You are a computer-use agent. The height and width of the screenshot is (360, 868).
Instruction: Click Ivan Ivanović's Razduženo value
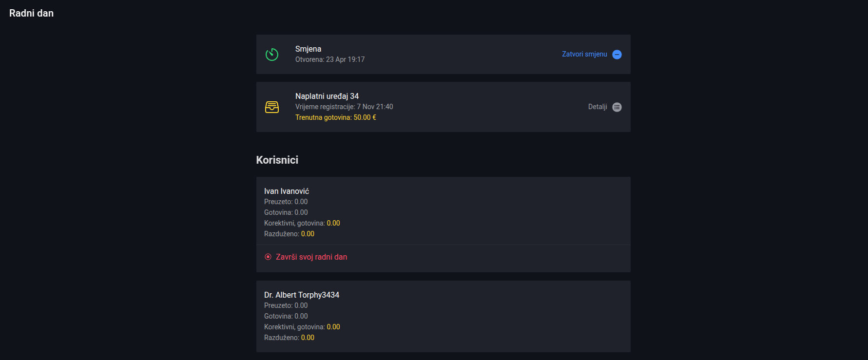point(308,234)
